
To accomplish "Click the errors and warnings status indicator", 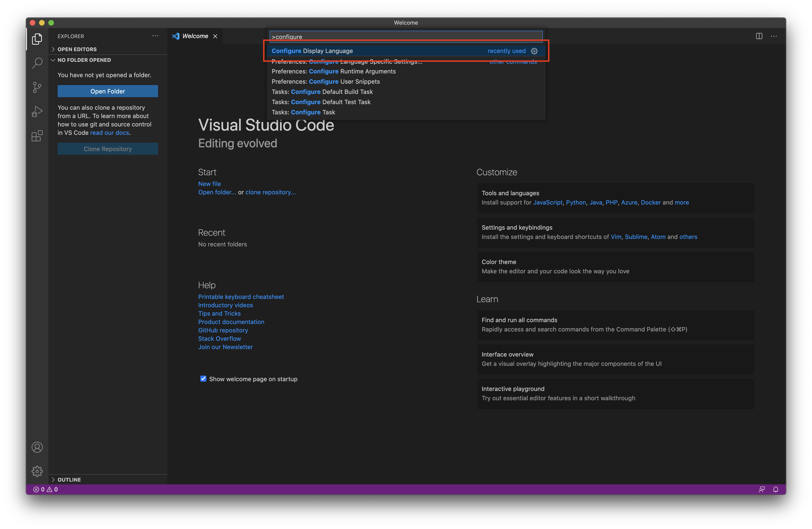I will pyautogui.click(x=46, y=489).
